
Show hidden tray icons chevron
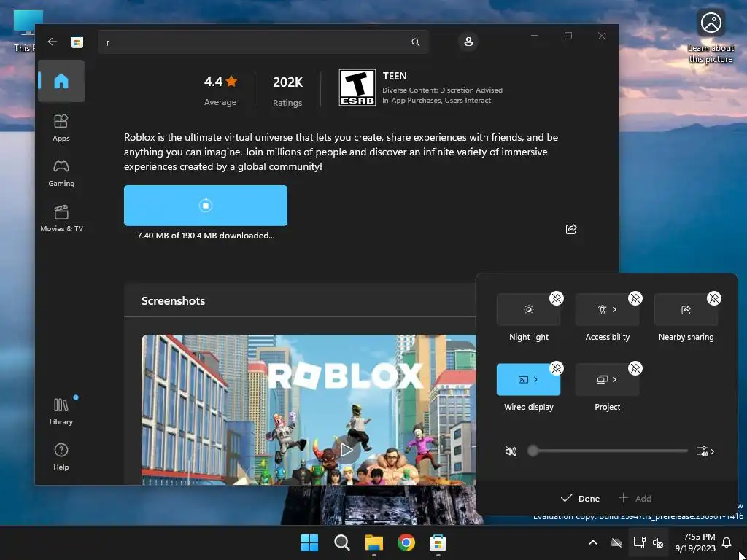point(593,542)
